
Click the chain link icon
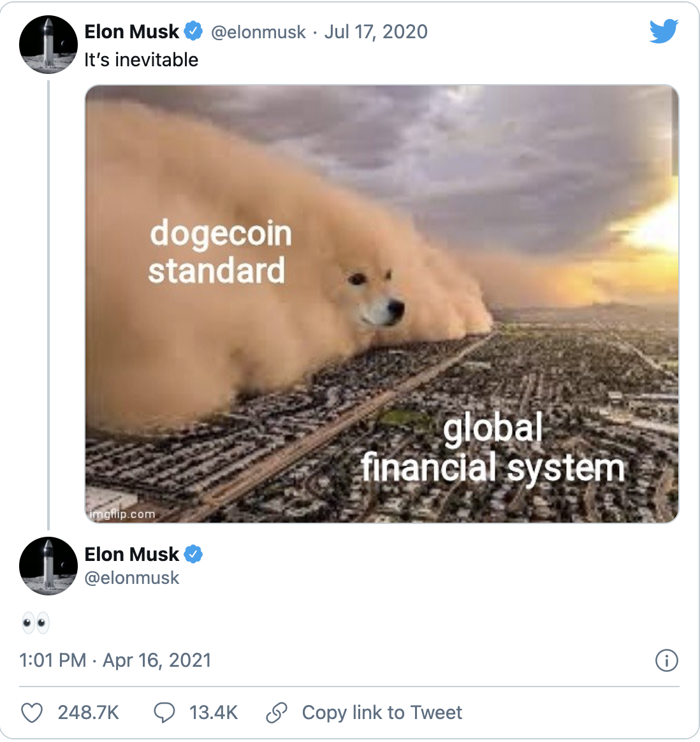click(277, 713)
